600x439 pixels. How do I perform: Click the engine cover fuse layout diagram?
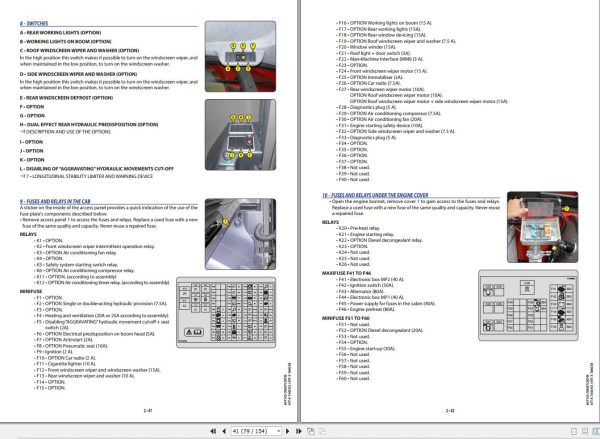coord(528,305)
